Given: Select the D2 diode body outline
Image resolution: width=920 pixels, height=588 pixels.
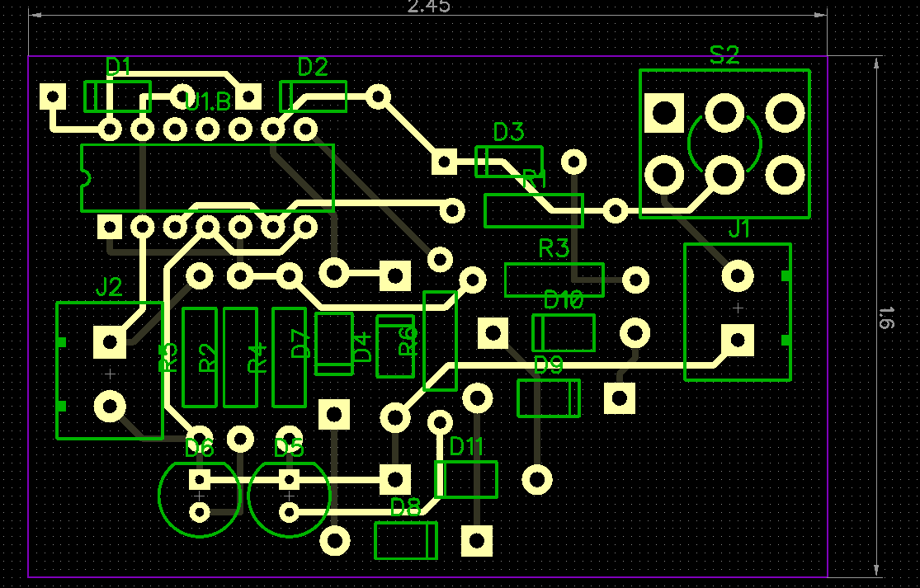Looking at the screenshot, I should [x=314, y=96].
